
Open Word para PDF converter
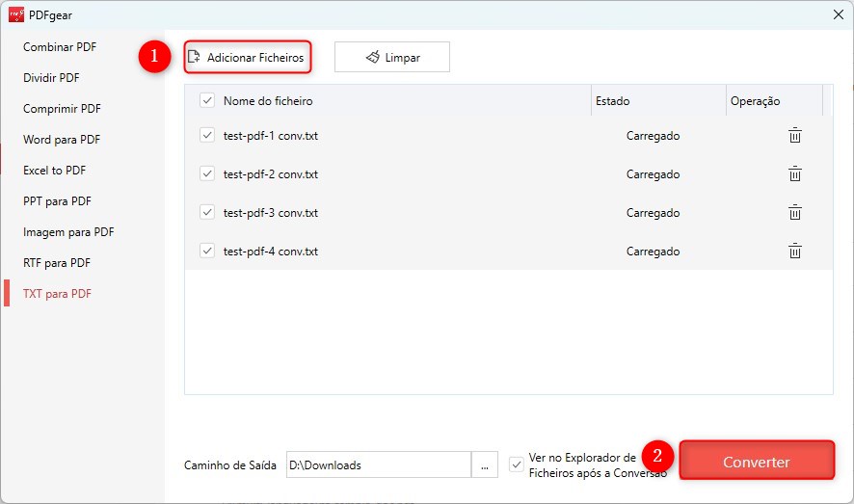pos(62,140)
